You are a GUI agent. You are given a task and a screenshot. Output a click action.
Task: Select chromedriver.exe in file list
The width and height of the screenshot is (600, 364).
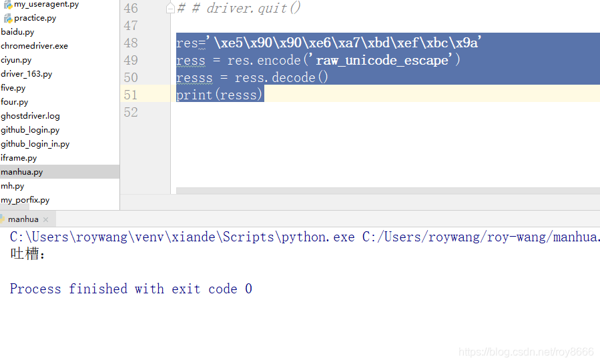point(35,46)
